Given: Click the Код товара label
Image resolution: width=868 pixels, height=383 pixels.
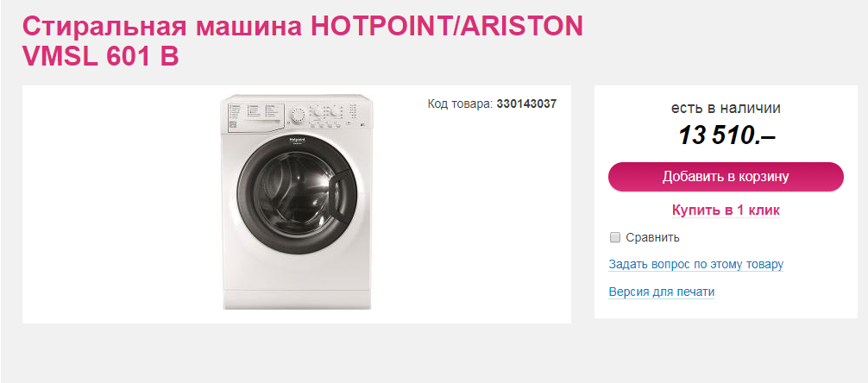Looking at the screenshot, I should 460,104.
